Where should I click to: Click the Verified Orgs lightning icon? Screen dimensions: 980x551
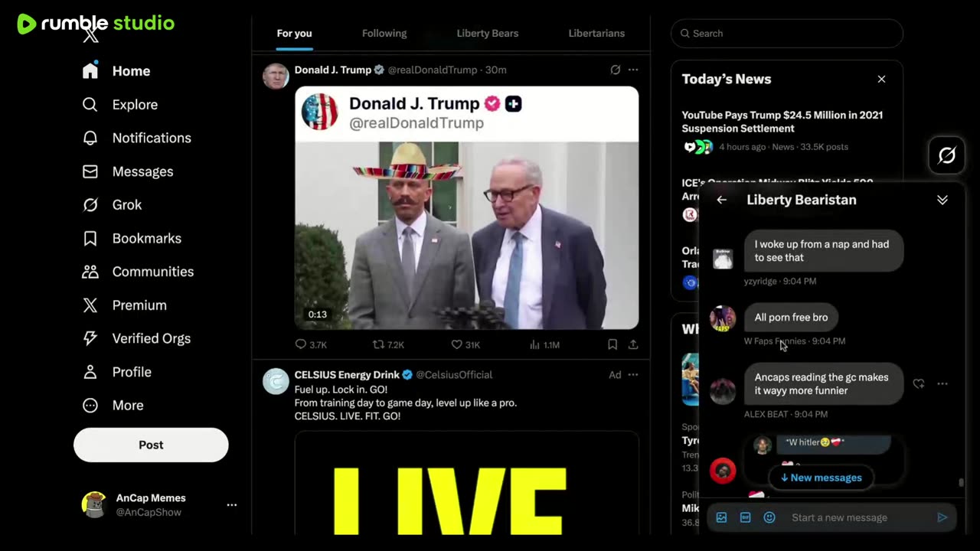(x=90, y=338)
